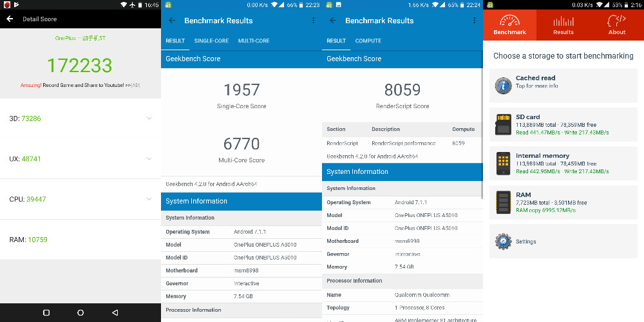The image size is (644, 322).
Task: Tap the Cached read info icon
Action: point(504,86)
